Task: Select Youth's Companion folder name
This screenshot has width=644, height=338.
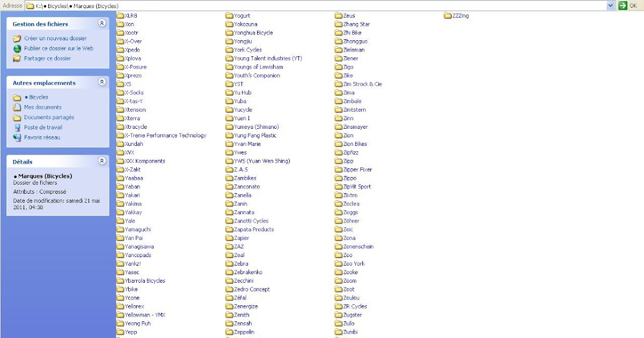Action: [x=257, y=76]
